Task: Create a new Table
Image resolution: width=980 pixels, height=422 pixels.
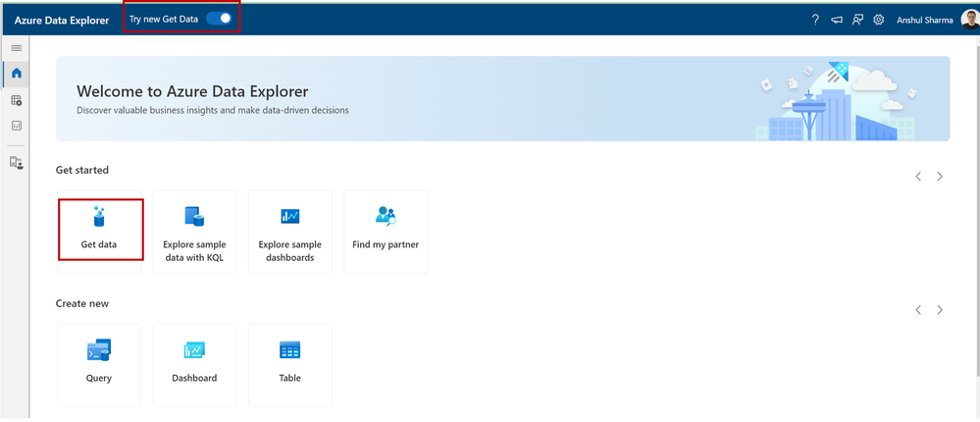Action: click(290, 365)
